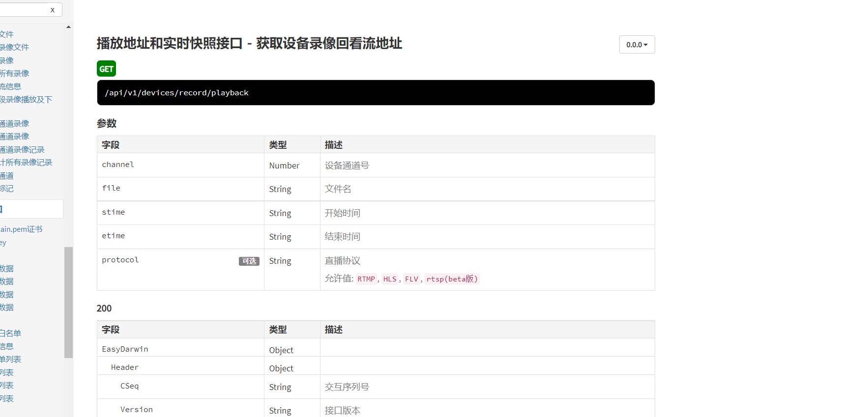Select the FLV allowed value
Image resolution: width=868 pixels, height=417 pixels.
(x=411, y=279)
